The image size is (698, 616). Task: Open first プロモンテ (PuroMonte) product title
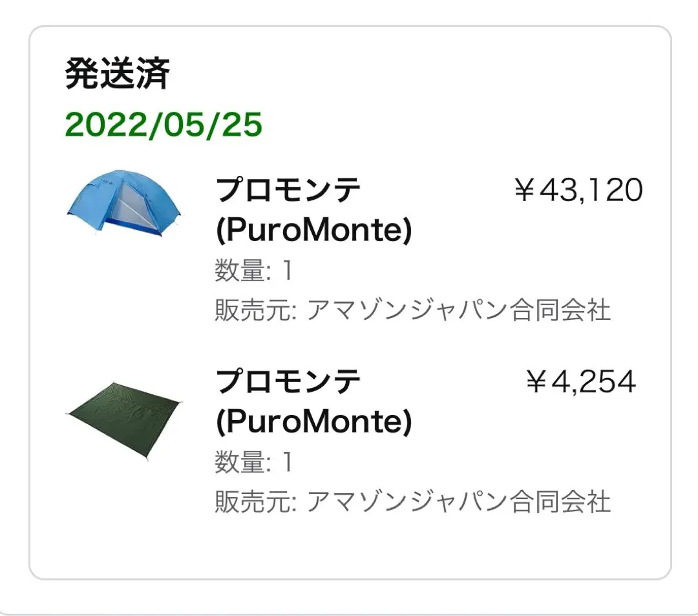coord(314,209)
